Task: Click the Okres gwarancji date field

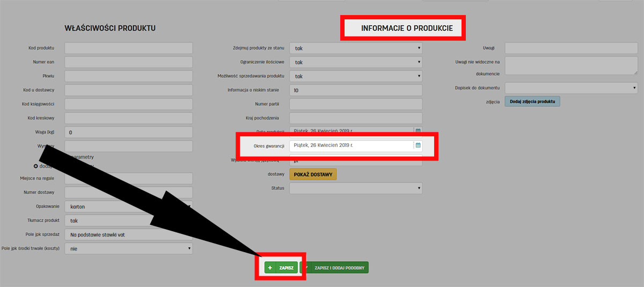Action: pyautogui.click(x=351, y=145)
